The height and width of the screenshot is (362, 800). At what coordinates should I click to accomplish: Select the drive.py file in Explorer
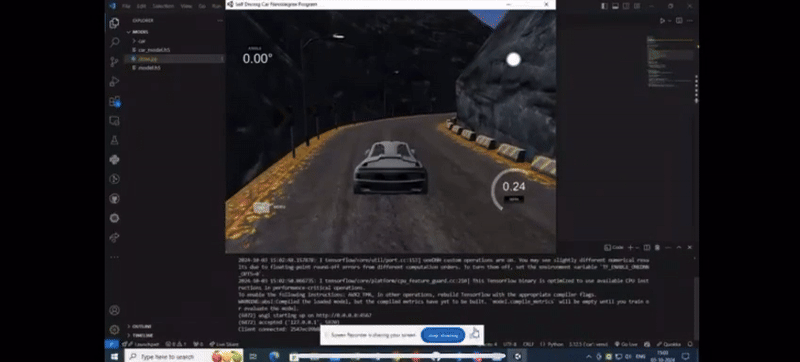point(173,59)
